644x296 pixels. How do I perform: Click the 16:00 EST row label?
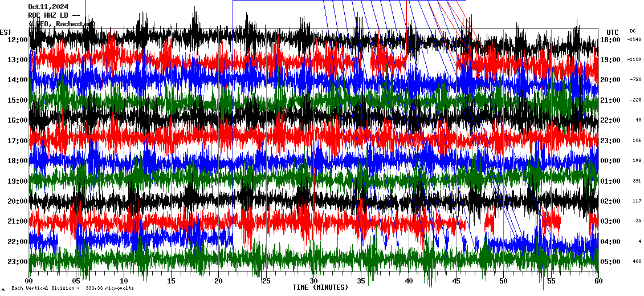pos(19,120)
